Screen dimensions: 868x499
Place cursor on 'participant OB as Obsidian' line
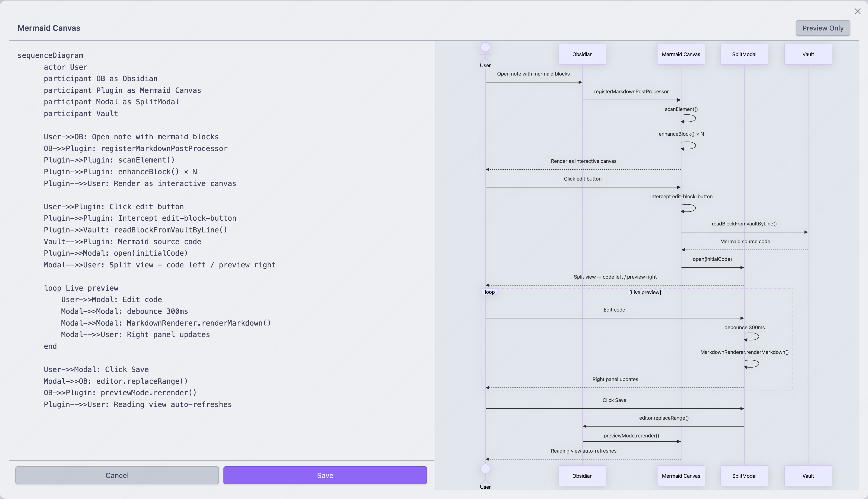pos(101,79)
